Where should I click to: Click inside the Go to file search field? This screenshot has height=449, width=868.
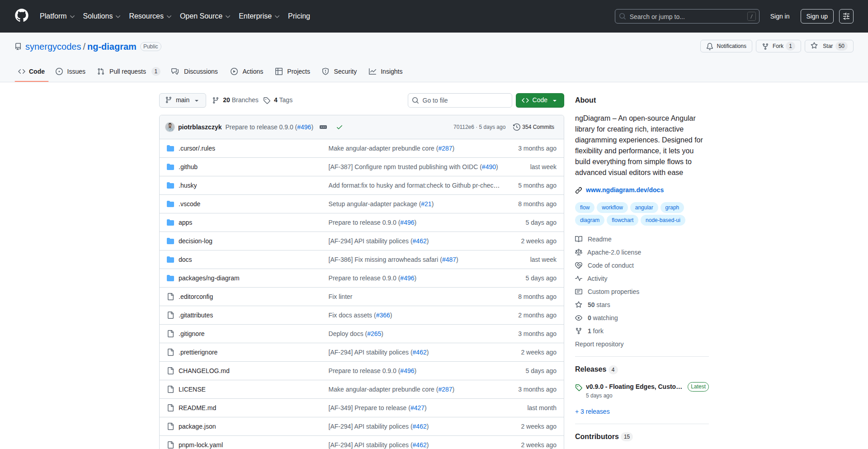point(459,100)
